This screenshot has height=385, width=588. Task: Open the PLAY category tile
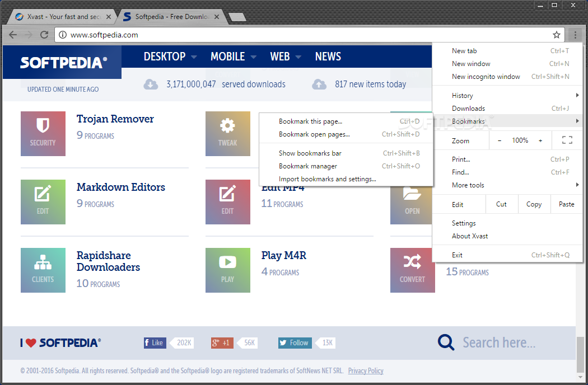[x=227, y=270]
